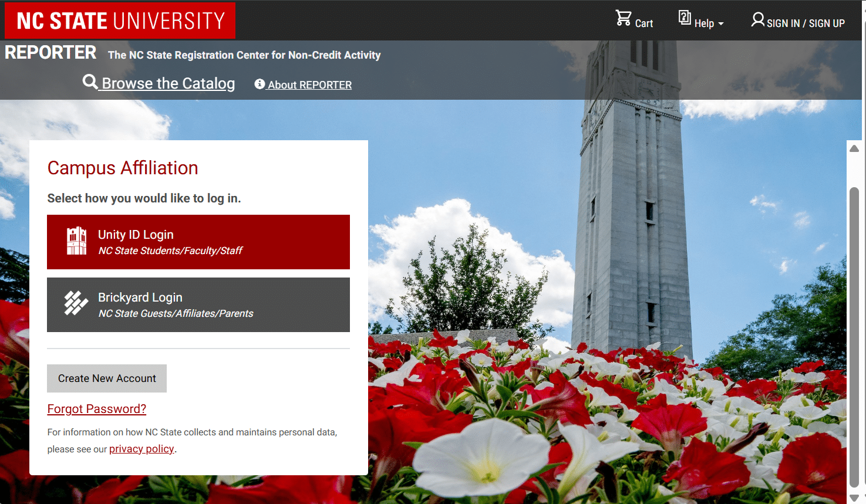The height and width of the screenshot is (504, 866).
Task: Expand the Help dropdown caret
Action: tap(721, 24)
